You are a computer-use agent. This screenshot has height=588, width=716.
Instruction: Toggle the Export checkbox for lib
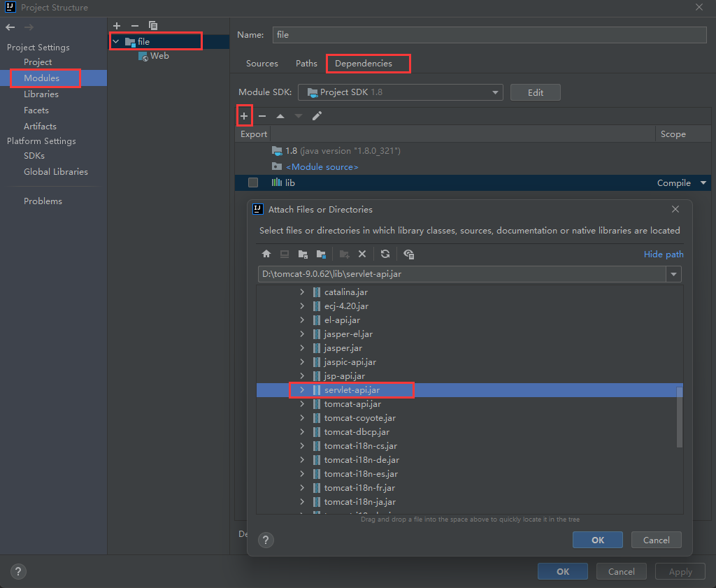coord(253,182)
